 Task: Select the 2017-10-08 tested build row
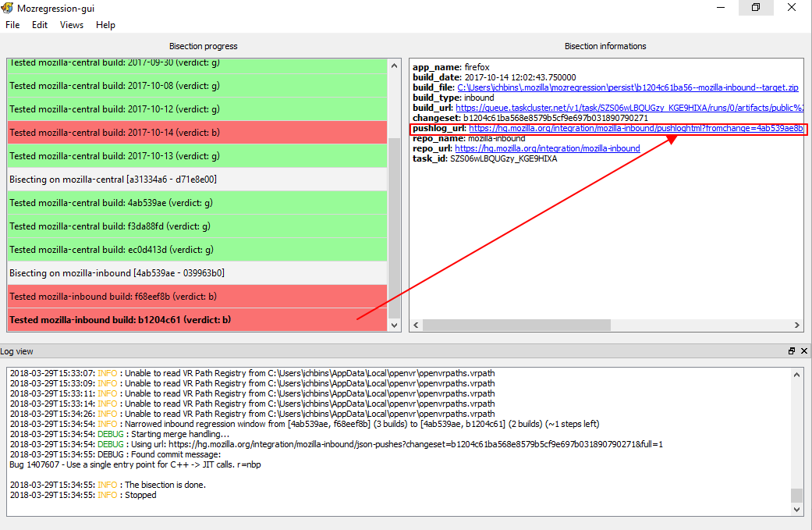[x=197, y=86]
